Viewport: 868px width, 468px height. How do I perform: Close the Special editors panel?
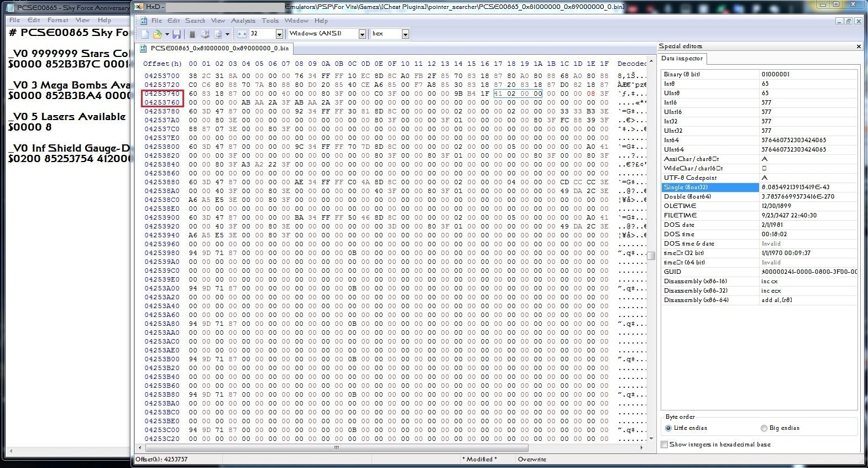(859, 46)
